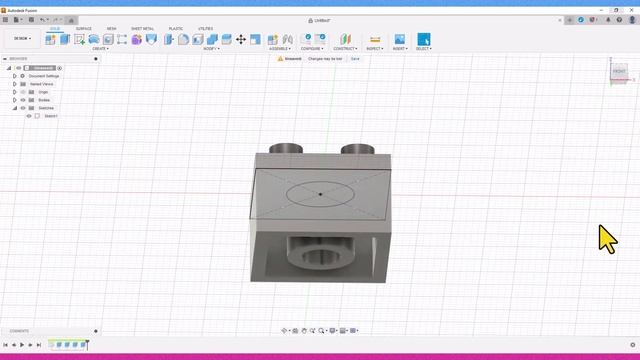Collapse the Browser panel
The image size is (640, 360).
(4, 59)
